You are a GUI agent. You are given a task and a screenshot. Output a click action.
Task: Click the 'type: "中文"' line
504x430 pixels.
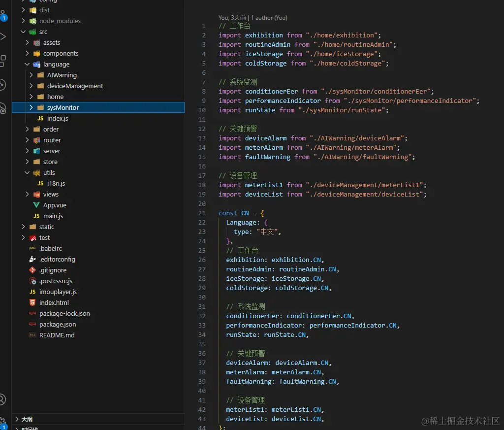click(x=257, y=232)
